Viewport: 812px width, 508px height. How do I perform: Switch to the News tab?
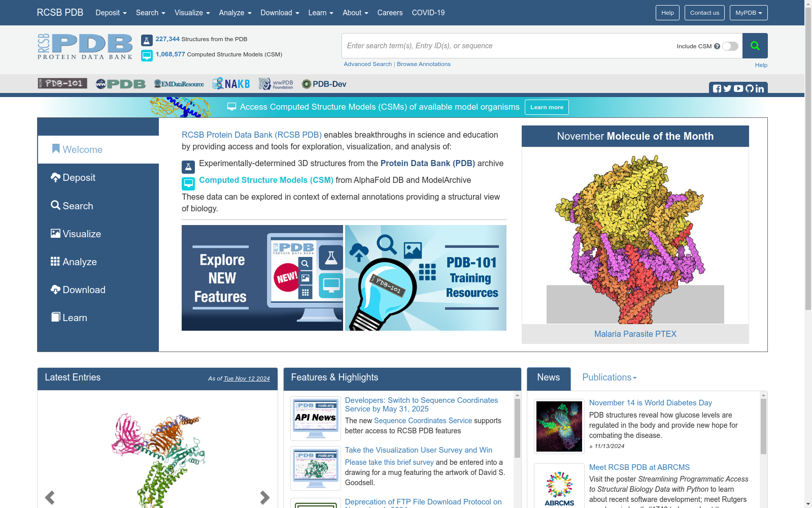(x=549, y=378)
